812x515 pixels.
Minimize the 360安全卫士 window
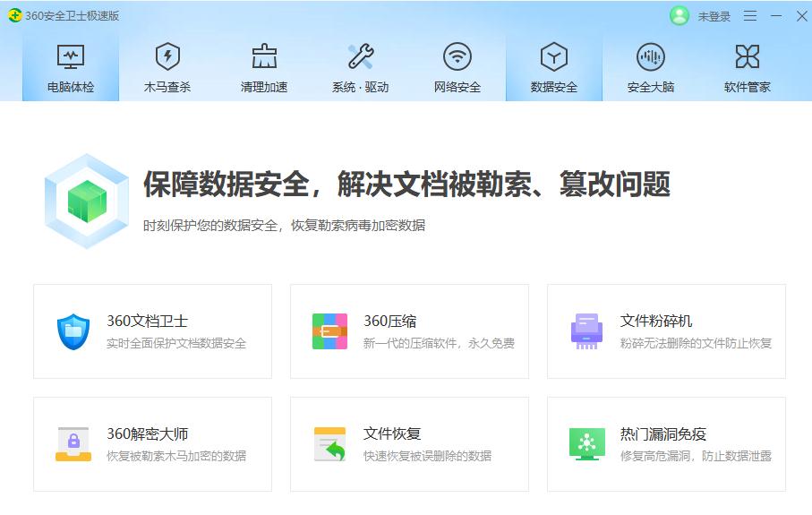[776, 16]
